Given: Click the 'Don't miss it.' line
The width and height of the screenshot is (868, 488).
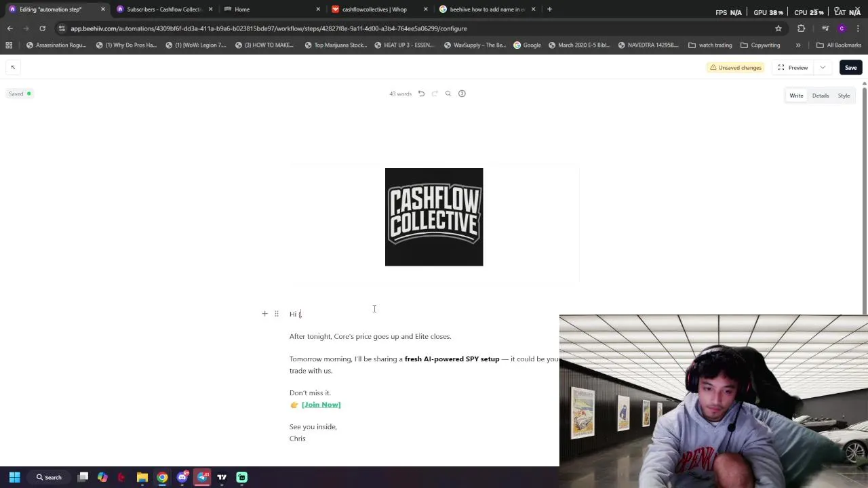Looking at the screenshot, I should (310, 393).
